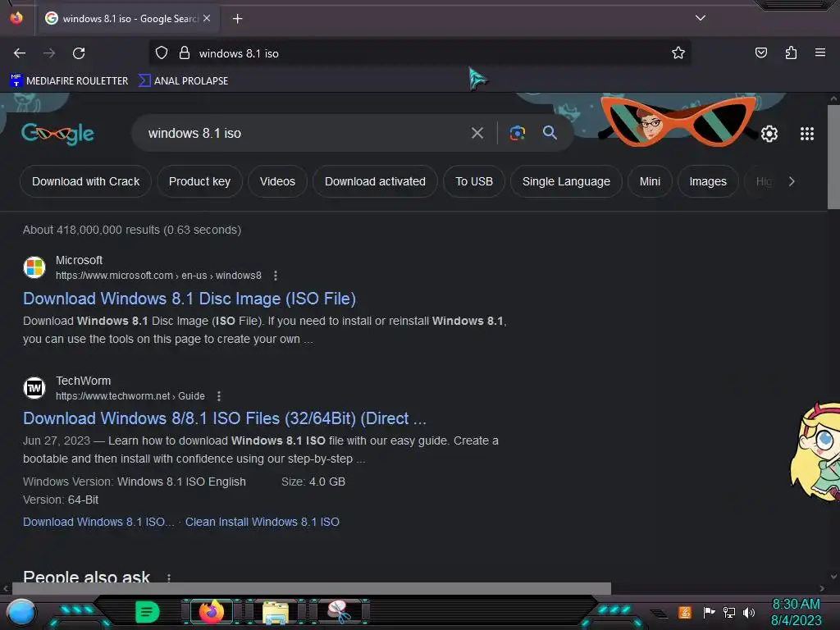Open the volume speaker tray icon
The height and width of the screenshot is (630, 840).
[x=749, y=612]
